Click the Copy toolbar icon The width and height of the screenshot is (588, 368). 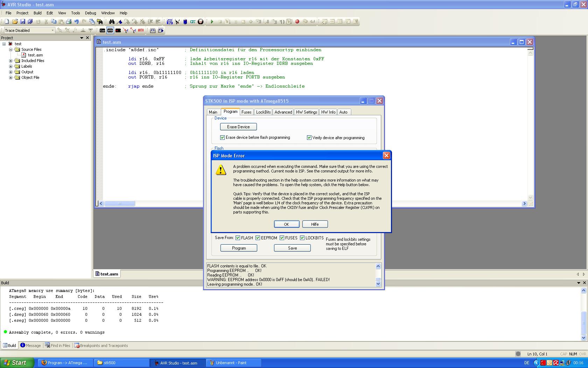pos(54,21)
